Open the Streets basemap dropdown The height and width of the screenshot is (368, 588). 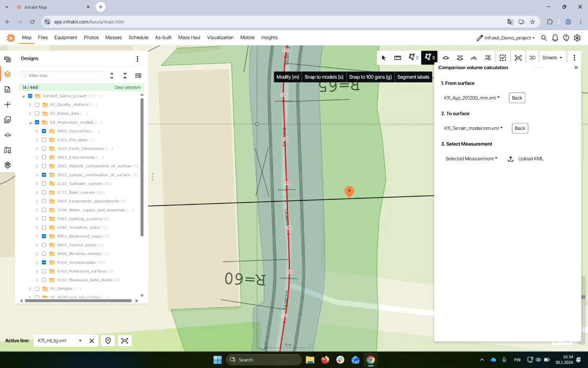point(552,58)
